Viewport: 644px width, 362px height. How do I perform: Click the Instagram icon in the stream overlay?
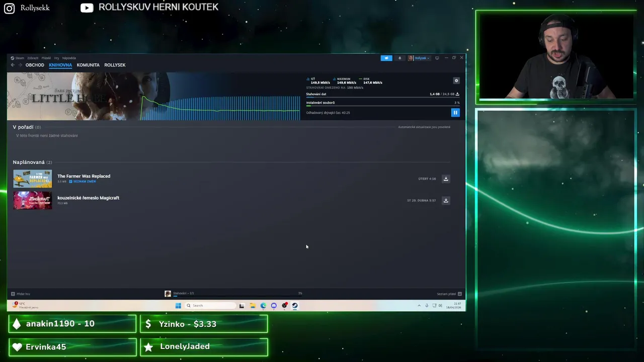tap(9, 8)
